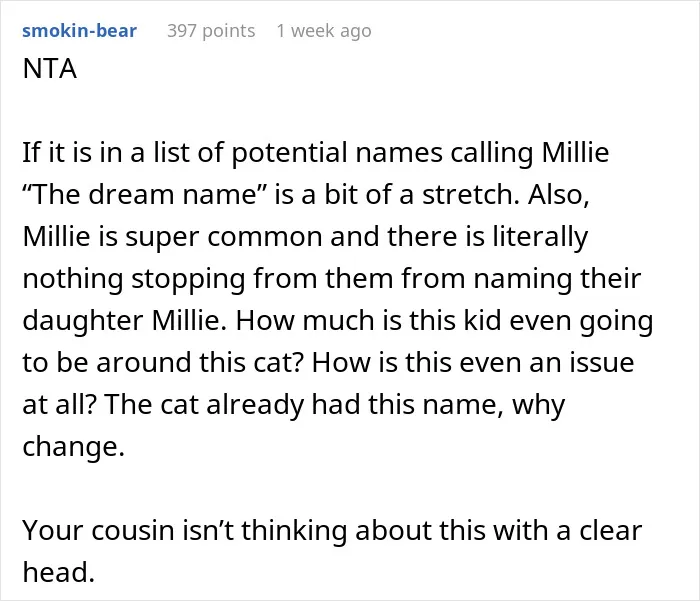Click the words super common
700x601 pixels.
pyautogui.click(x=223, y=237)
